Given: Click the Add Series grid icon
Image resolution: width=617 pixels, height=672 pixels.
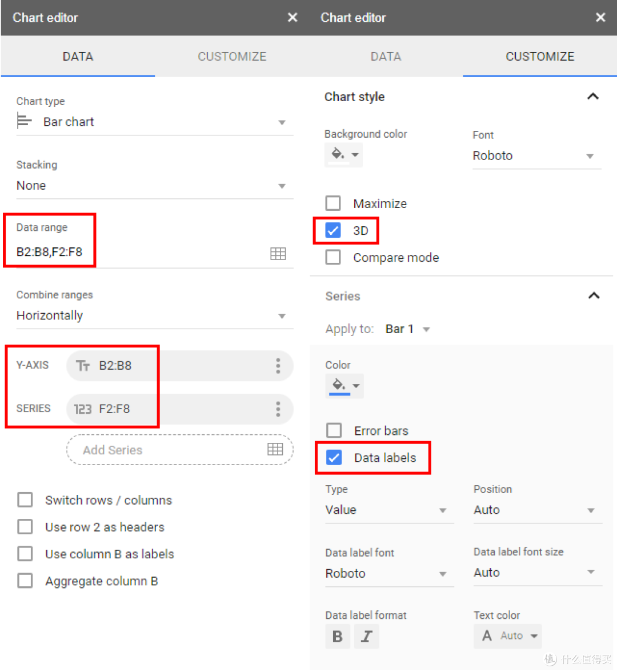Looking at the screenshot, I should click(x=275, y=449).
